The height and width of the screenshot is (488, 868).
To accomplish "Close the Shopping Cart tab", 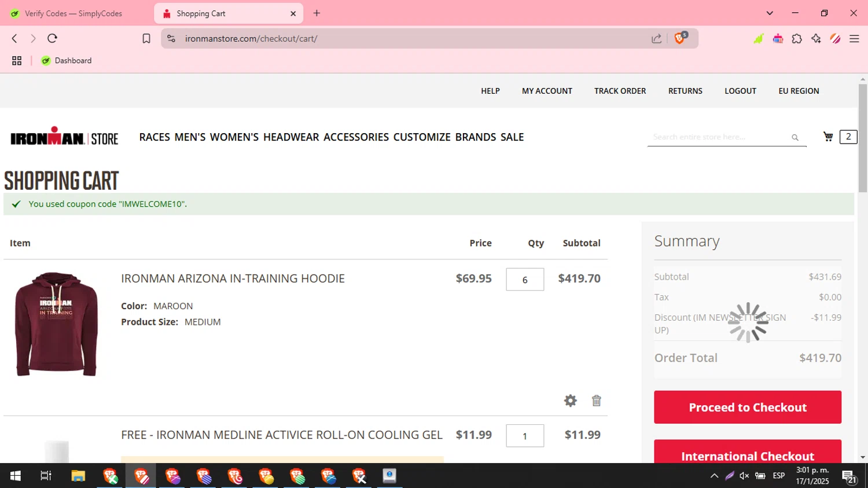I will (x=293, y=13).
